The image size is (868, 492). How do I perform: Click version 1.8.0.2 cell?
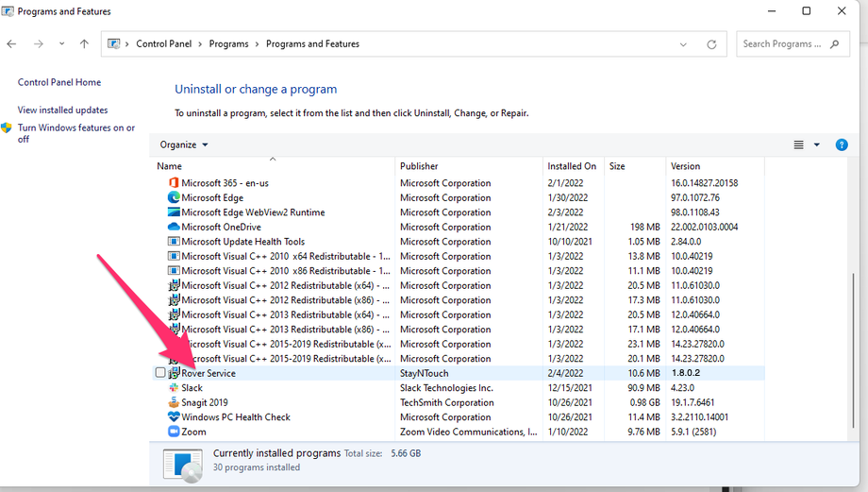[x=685, y=373]
